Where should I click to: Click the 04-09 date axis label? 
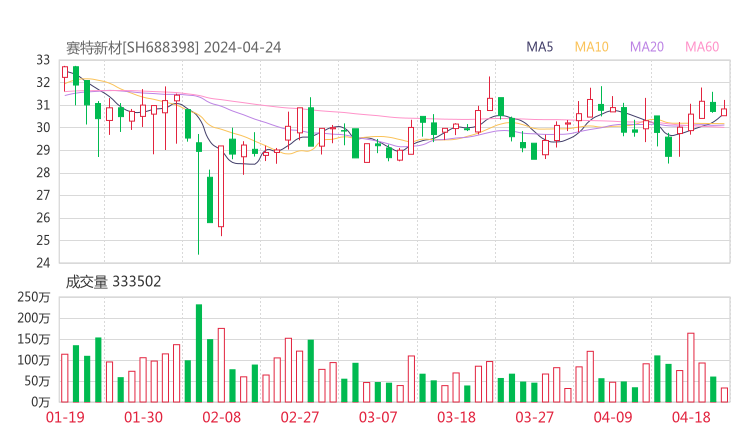coord(613,417)
